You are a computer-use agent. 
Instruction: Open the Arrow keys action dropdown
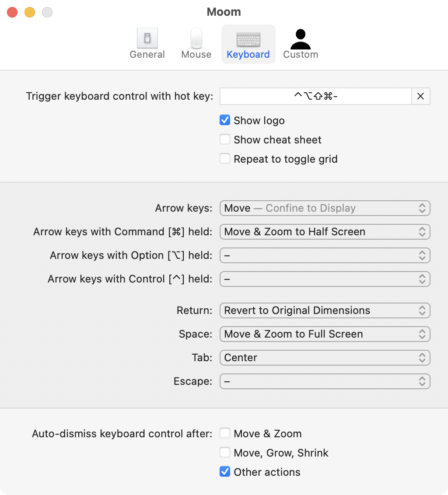325,208
